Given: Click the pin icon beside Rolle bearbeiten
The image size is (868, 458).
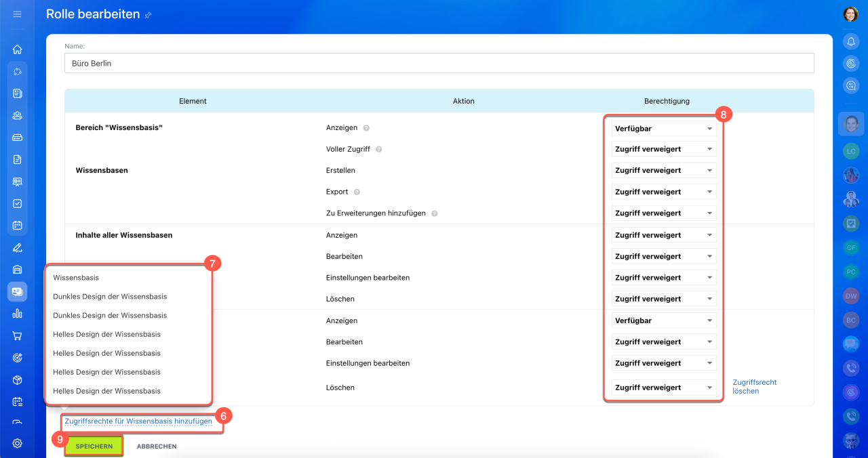Looking at the screenshot, I should 149,15.
